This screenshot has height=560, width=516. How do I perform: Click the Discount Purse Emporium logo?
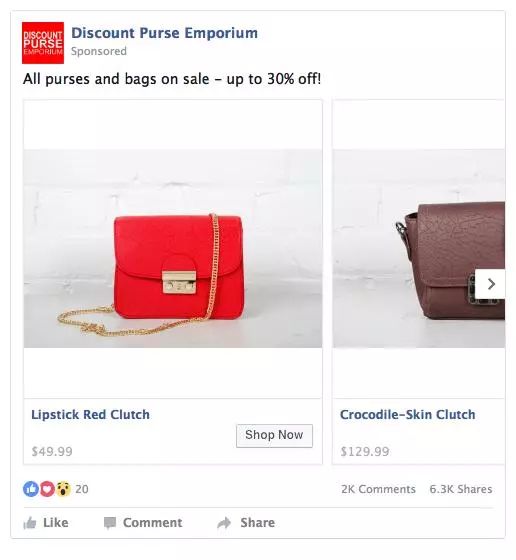(43, 43)
